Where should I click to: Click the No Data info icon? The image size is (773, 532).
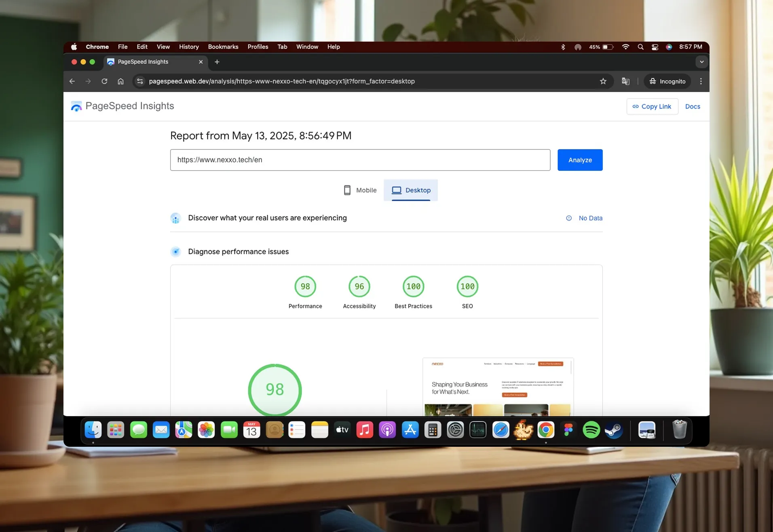[568, 218]
